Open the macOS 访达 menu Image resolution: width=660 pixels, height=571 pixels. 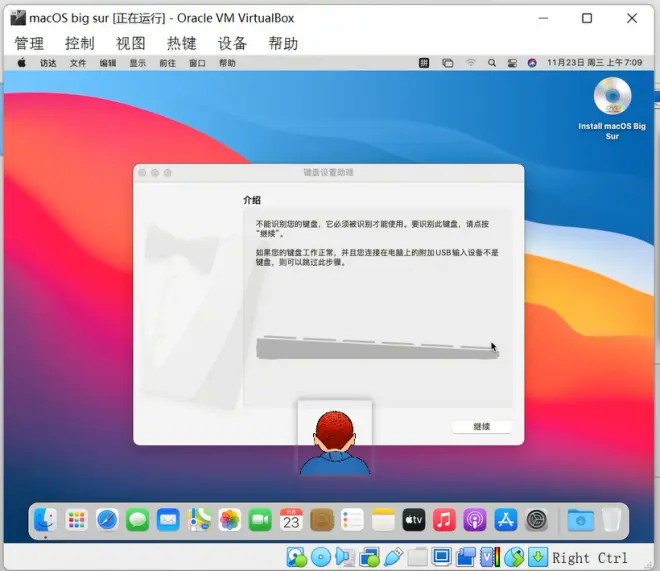click(x=48, y=63)
